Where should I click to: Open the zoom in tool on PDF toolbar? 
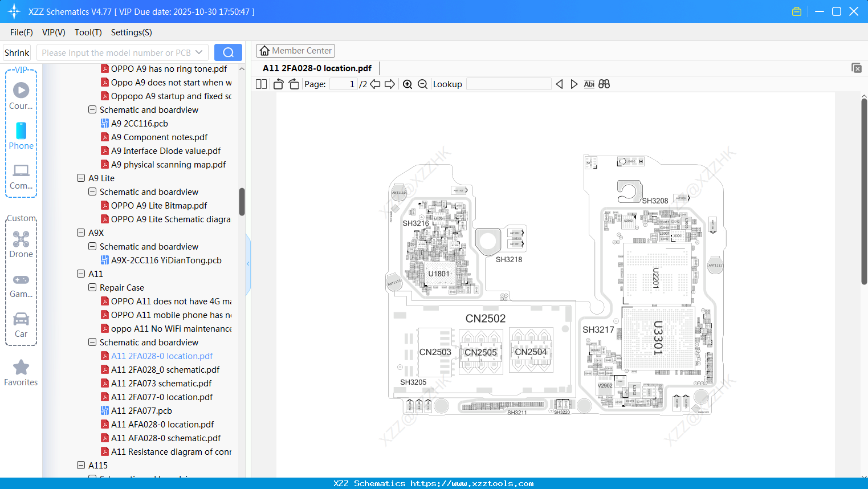(x=407, y=84)
